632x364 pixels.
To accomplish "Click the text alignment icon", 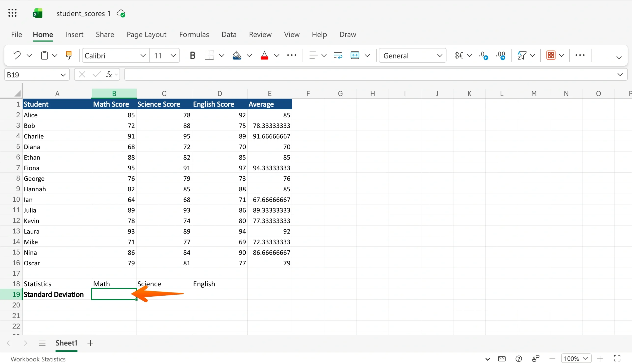I will [x=313, y=55].
